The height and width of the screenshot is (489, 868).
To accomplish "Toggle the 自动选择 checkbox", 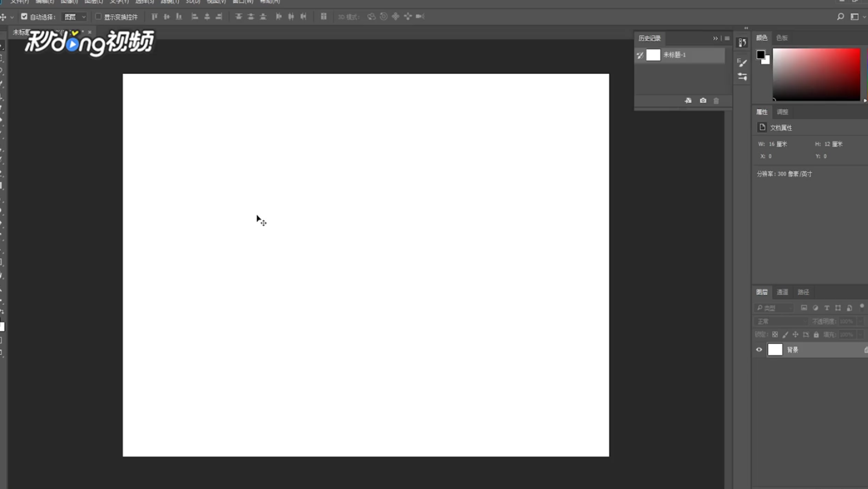I will (24, 16).
